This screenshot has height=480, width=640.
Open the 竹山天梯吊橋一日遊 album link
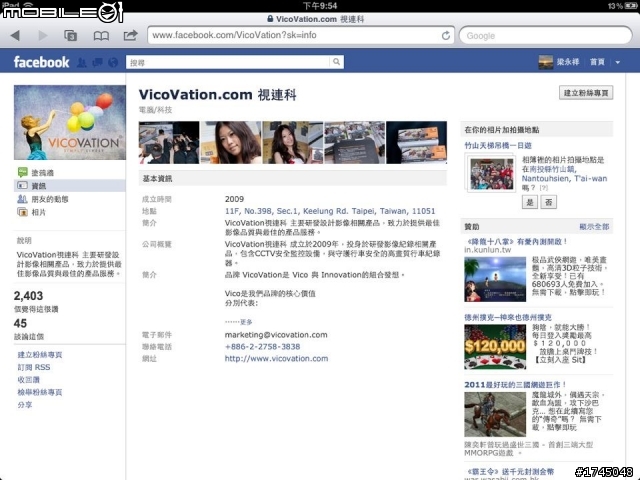[x=498, y=145]
